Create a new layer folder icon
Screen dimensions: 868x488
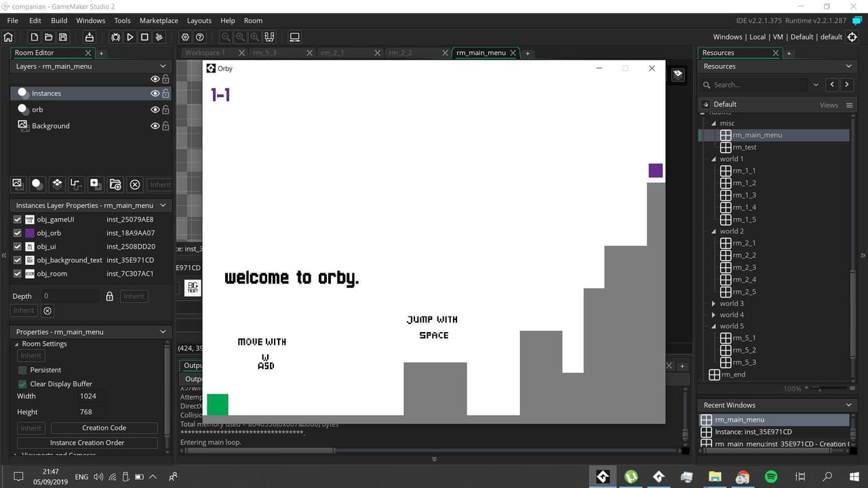115,184
